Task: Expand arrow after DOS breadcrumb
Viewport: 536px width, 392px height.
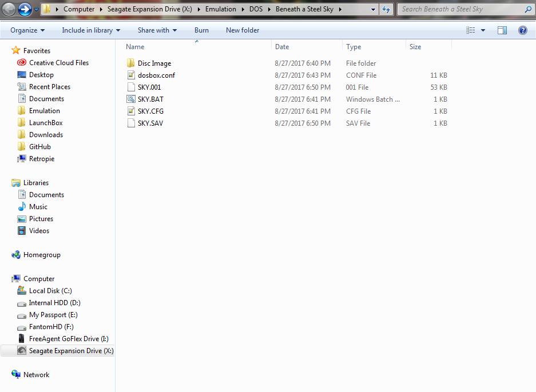Action: [x=269, y=9]
